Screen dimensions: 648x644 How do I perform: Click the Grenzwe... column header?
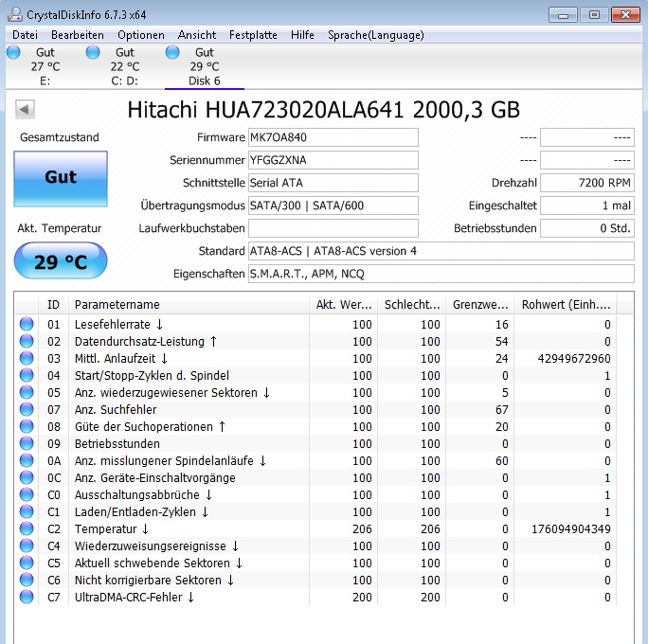point(479,304)
